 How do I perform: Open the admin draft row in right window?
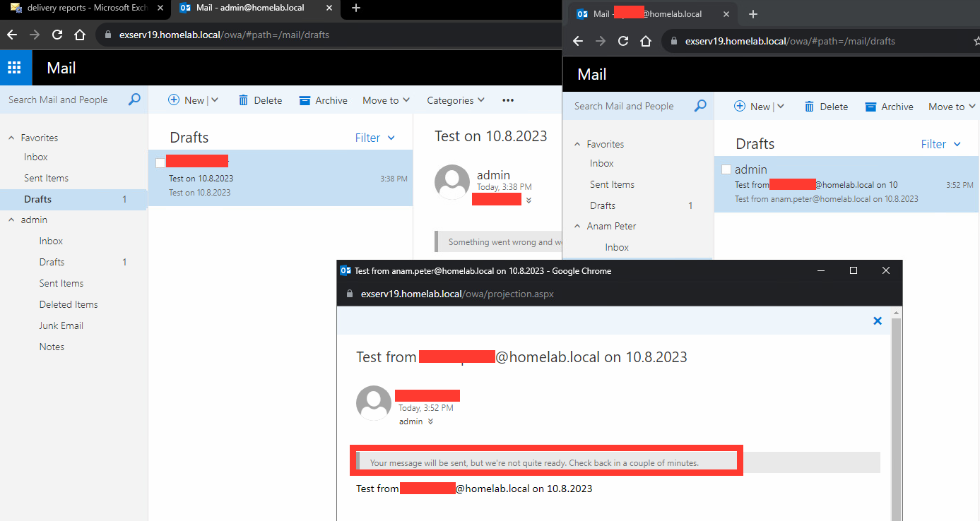point(846,184)
